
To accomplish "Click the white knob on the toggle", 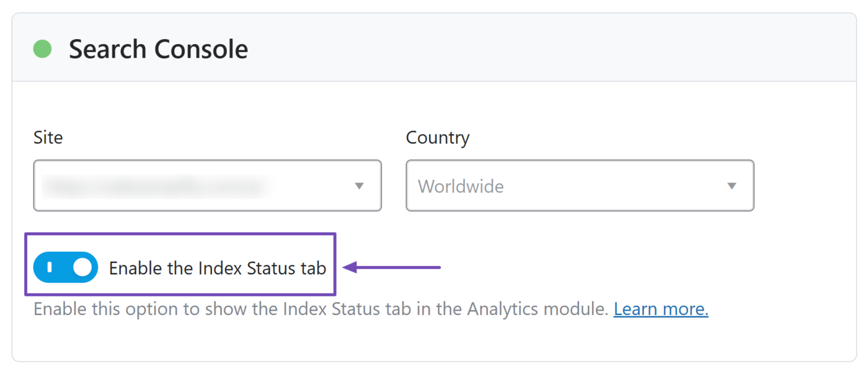I will pyautogui.click(x=82, y=267).
